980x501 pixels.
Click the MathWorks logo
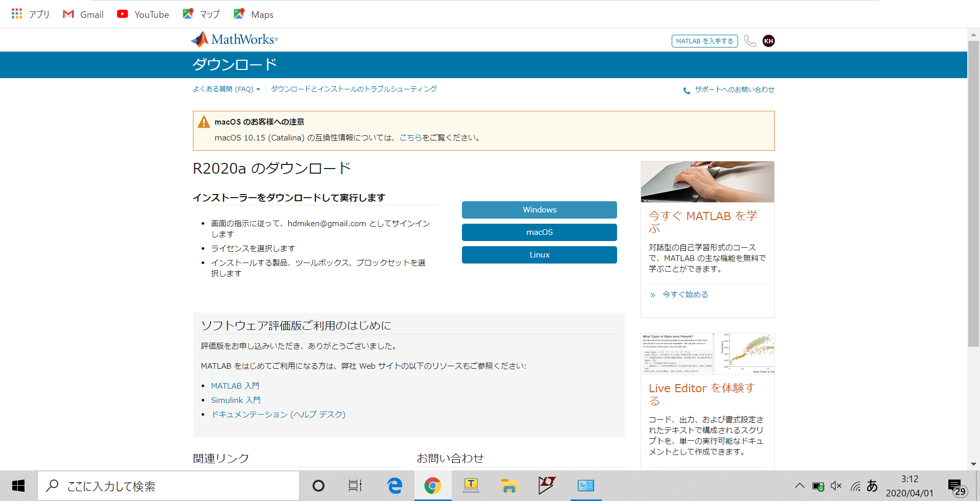click(234, 39)
